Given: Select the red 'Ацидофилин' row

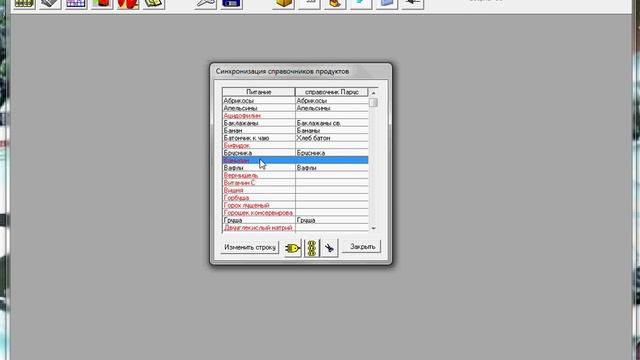Looking at the screenshot, I should pos(296,116).
